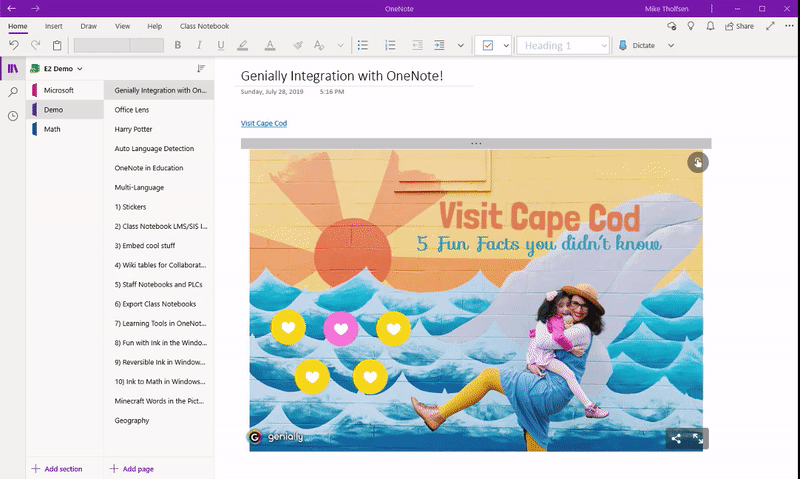Click the sort pages icon
This screenshot has width=800, height=479.
[x=201, y=68]
